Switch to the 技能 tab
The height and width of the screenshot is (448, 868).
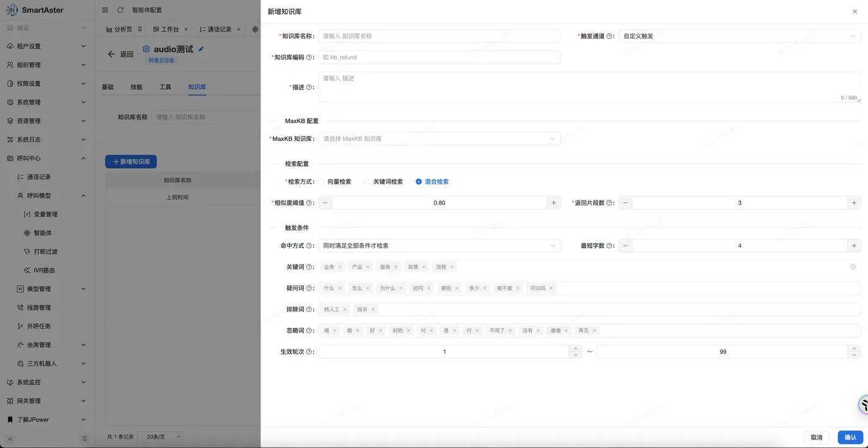(136, 87)
